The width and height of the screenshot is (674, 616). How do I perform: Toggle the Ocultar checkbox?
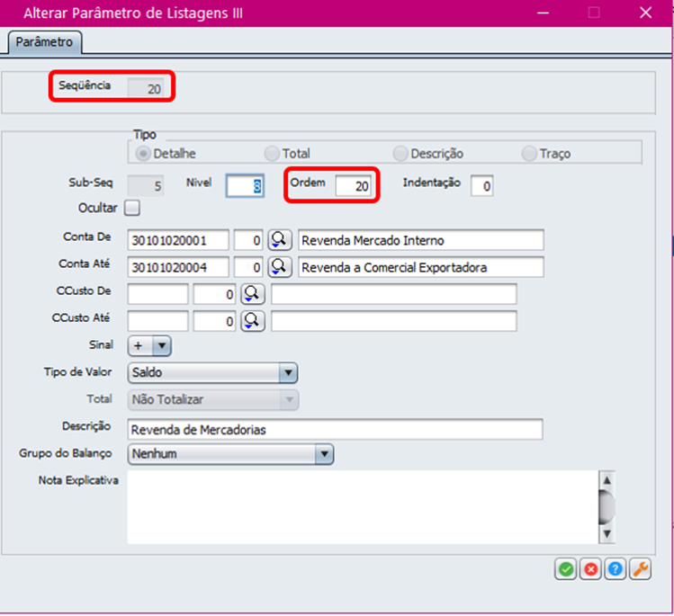[x=132, y=209]
